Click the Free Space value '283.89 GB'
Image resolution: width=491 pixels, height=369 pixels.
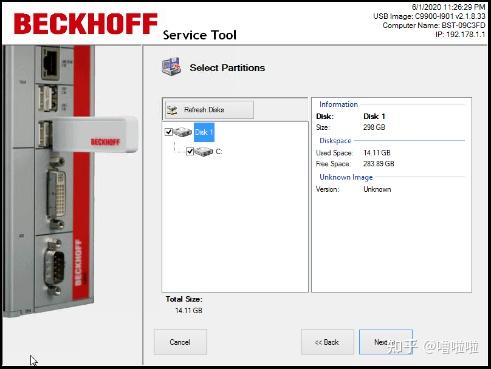point(379,164)
